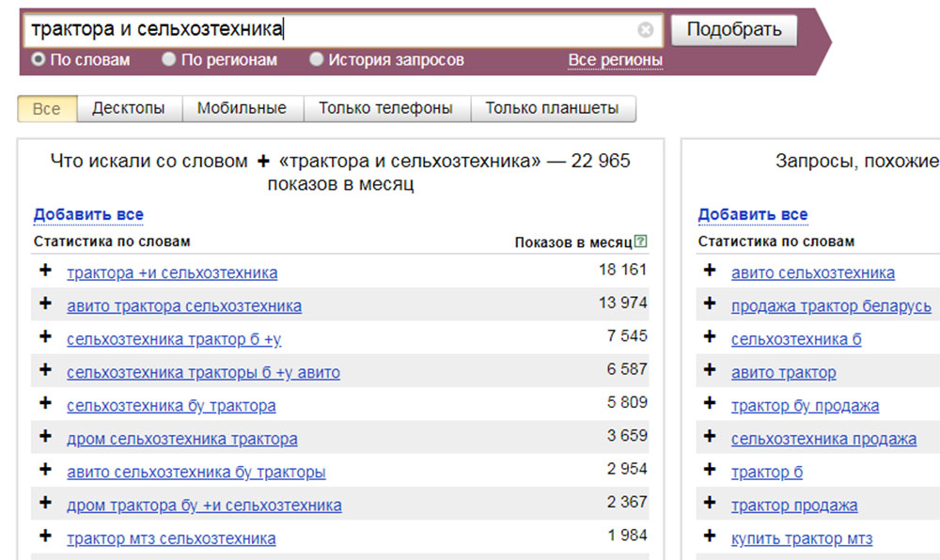Open help via question mark near "Показов в месяц"
Screen dimensions: 940x560
643,241
